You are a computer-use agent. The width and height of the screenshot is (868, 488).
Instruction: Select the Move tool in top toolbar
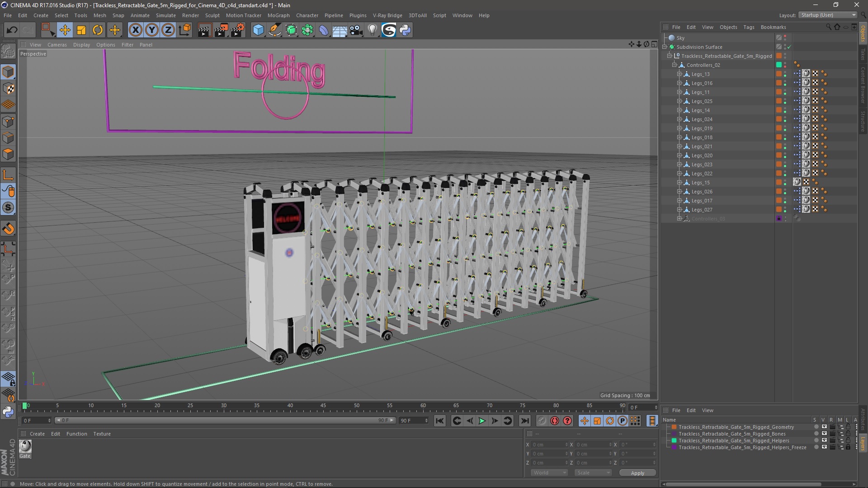(x=65, y=30)
